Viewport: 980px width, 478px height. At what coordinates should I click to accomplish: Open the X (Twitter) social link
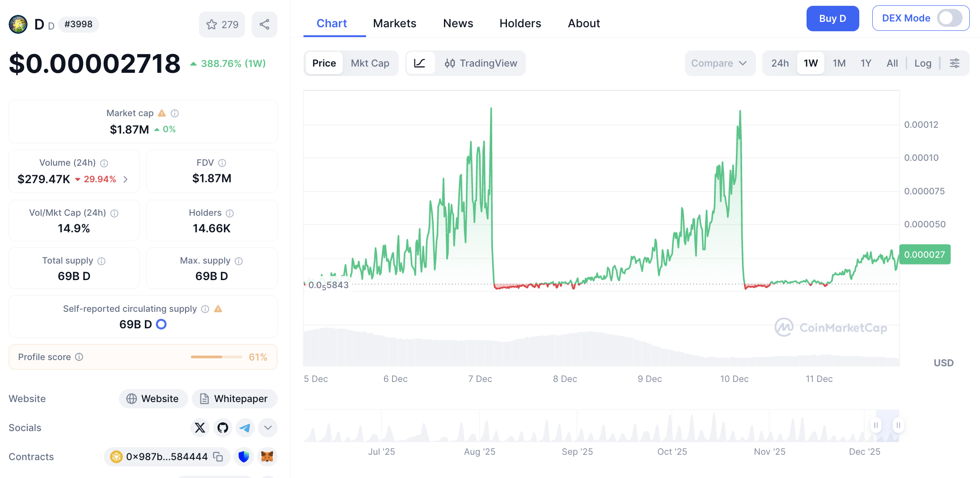200,428
